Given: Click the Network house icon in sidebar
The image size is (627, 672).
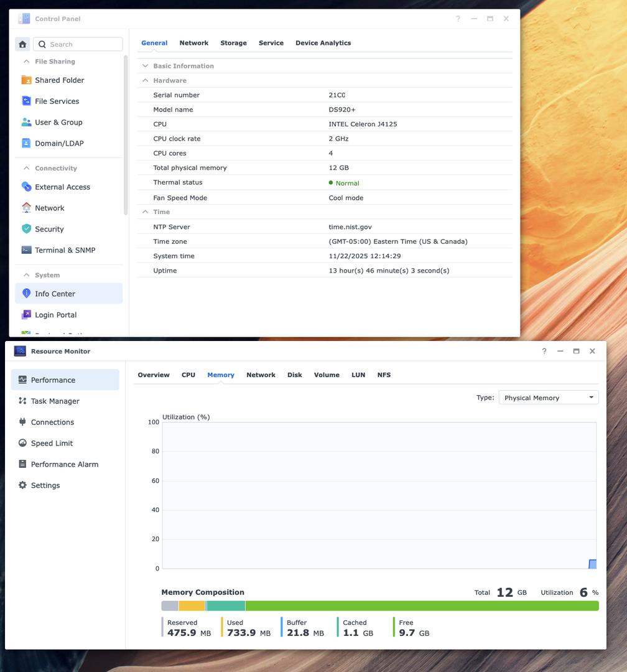Looking at the screenshot, I should [x=26, y=208].
